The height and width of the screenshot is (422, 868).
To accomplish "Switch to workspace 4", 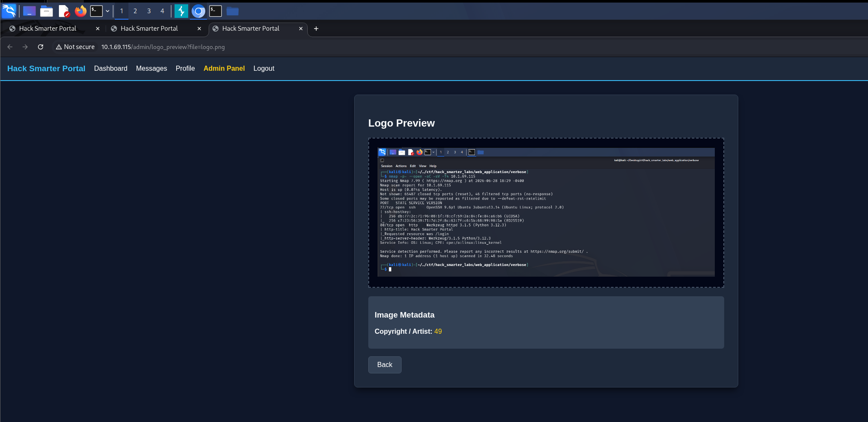I will [x=162, y=11].
